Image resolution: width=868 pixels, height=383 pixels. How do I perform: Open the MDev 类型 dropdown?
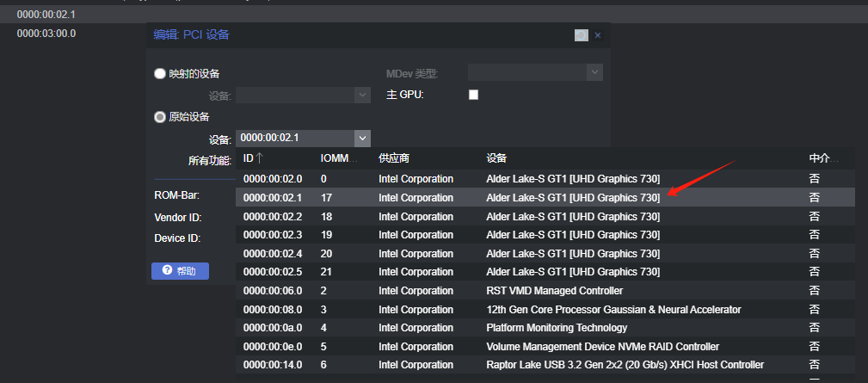[x=594, y=73]
